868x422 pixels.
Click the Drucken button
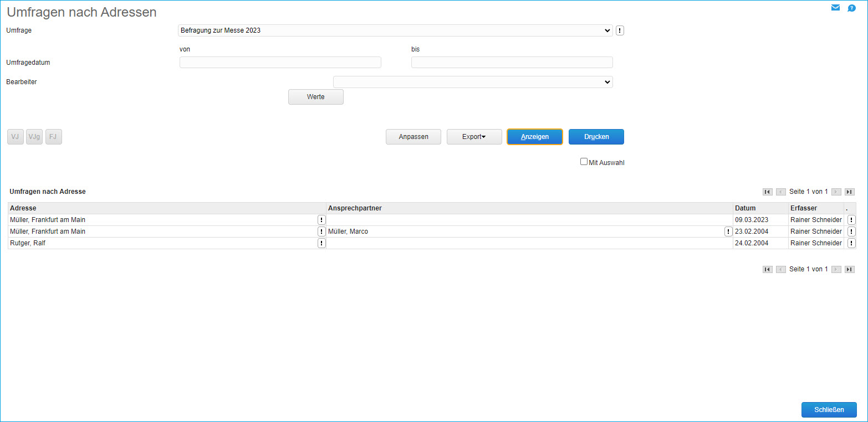(596, 137)
